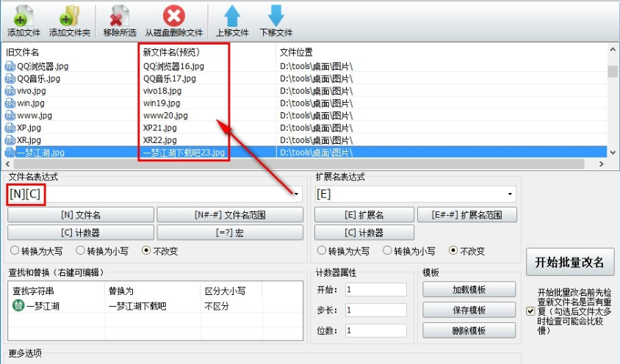
Task: Select the QQ浏览器.jpg file row
Action: 304,66
